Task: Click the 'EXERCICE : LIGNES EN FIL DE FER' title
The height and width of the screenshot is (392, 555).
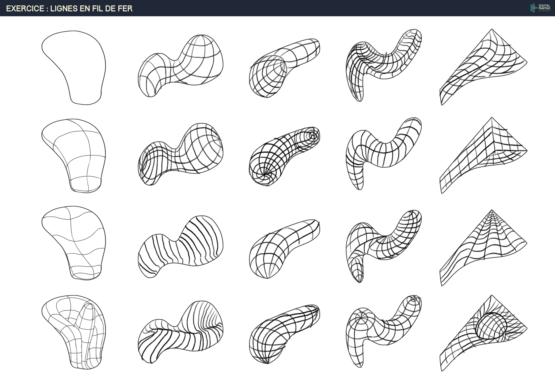Action: point(69,8)
